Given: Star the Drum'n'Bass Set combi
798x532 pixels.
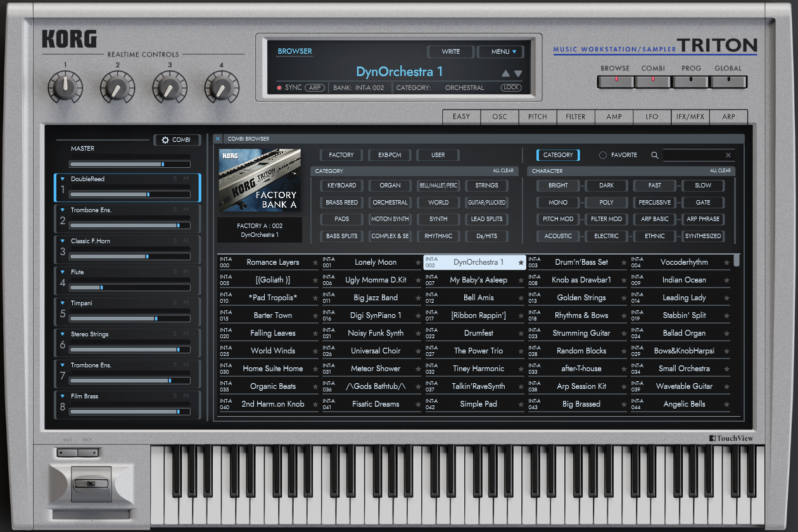Looking at the screenshot, I should [624, 262].
